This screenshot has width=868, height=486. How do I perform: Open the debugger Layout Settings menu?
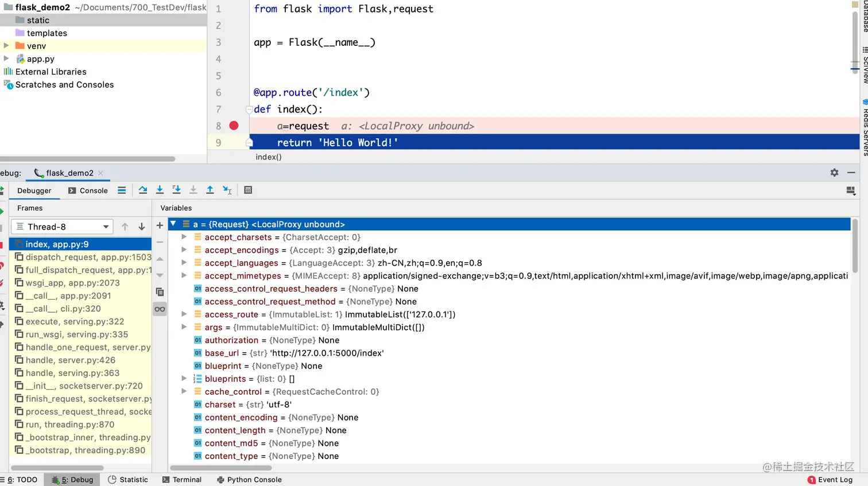pyautogui.click(x=851, y=190)
